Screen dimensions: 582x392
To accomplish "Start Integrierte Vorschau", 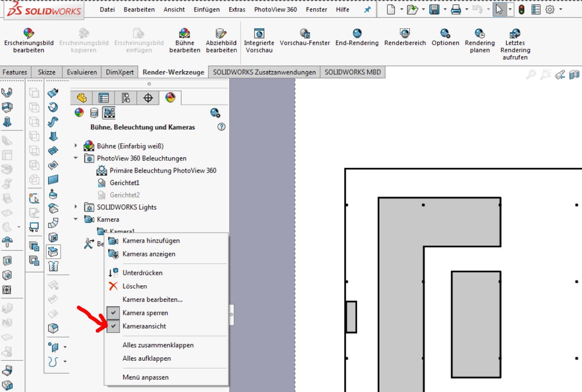I will tap(259, 33).
